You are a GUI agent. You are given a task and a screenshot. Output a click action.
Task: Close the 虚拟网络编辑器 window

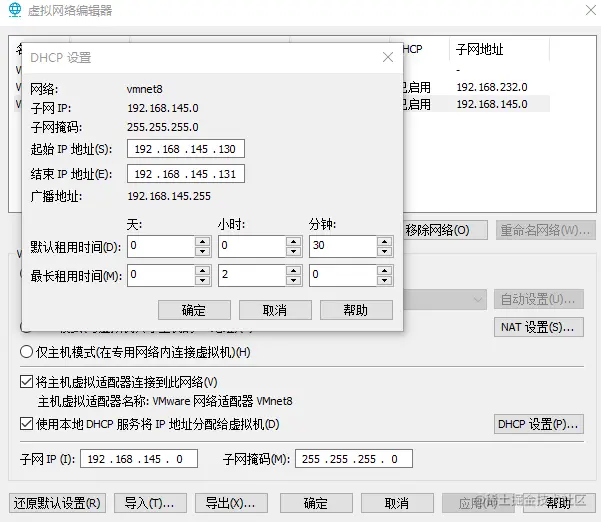point(591,10)
